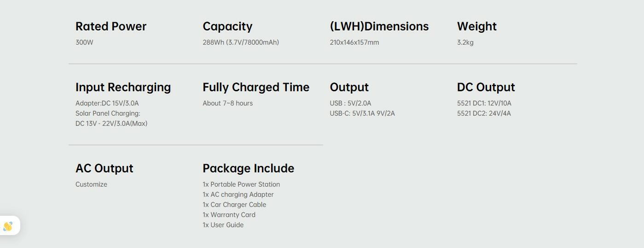The image size is (644, 248).
Task: Click the 288Wh capacity value text
Action: (x=241, y=42)
